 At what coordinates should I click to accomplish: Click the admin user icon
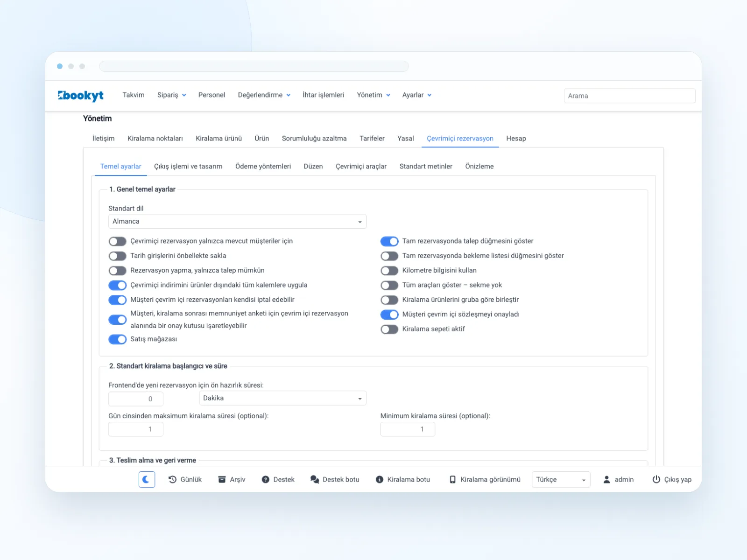point(606,479)
